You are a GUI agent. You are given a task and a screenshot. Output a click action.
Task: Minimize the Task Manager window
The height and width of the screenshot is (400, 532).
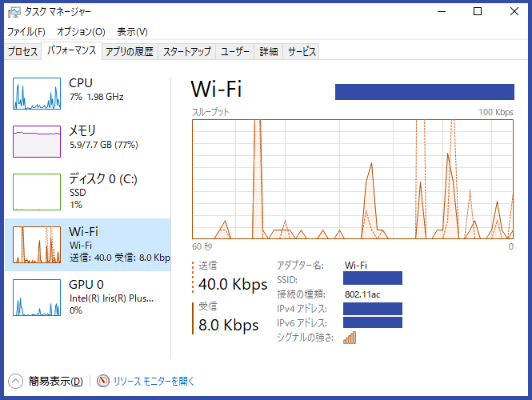(x=442, y=12)
